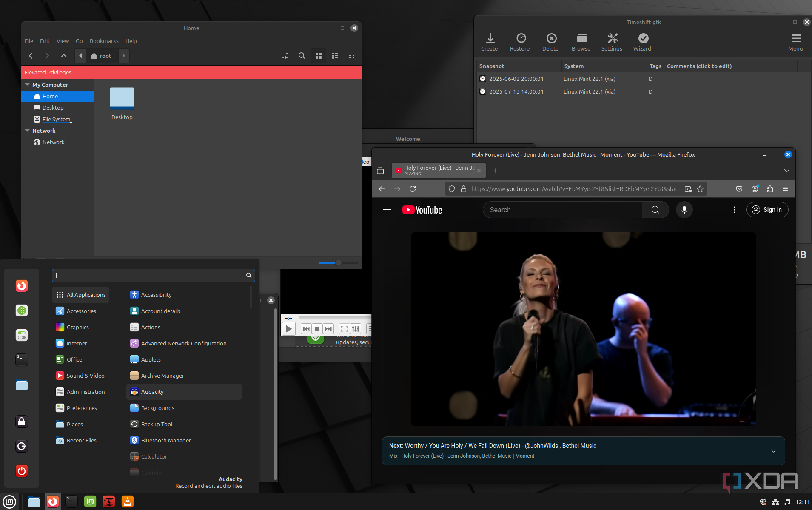812x510 pixels.
Task: Click YouTube voice search microphone
Action: 684,210
